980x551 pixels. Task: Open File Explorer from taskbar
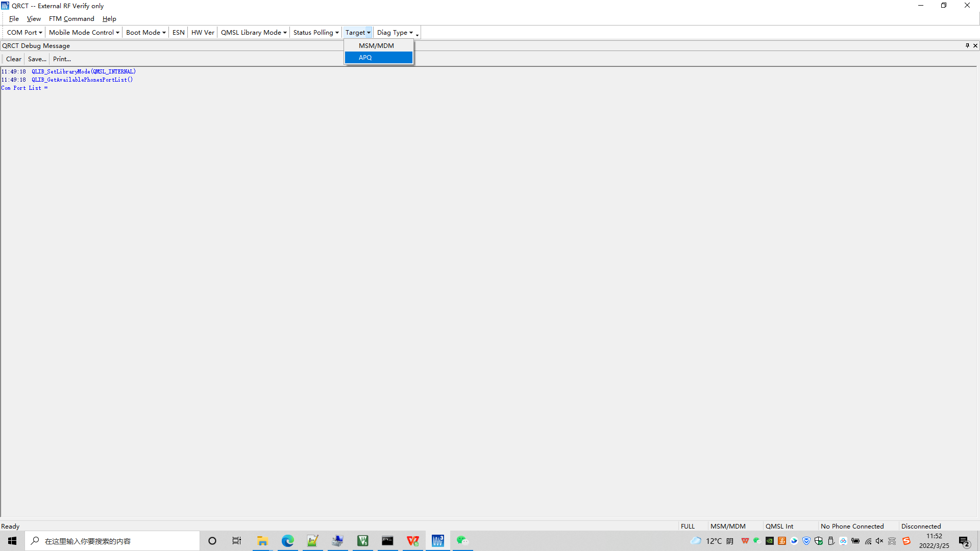(263, 541)
